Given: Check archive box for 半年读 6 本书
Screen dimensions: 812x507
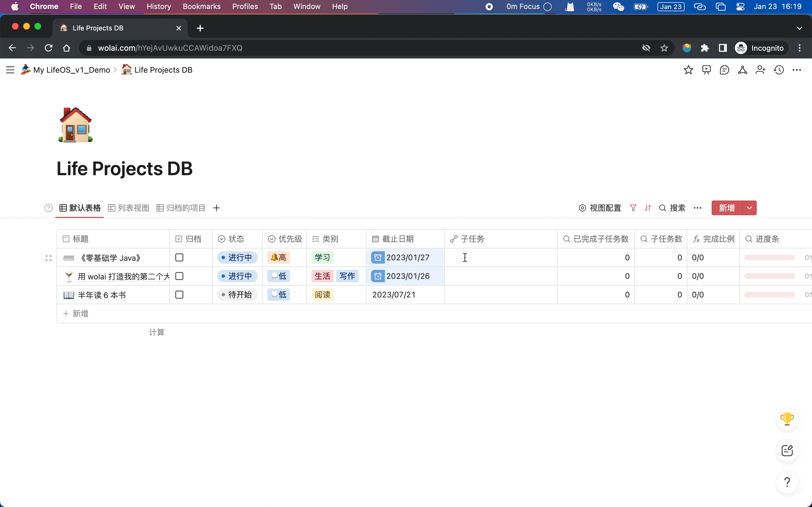Looking at the screenshot, I should [179, 295].
